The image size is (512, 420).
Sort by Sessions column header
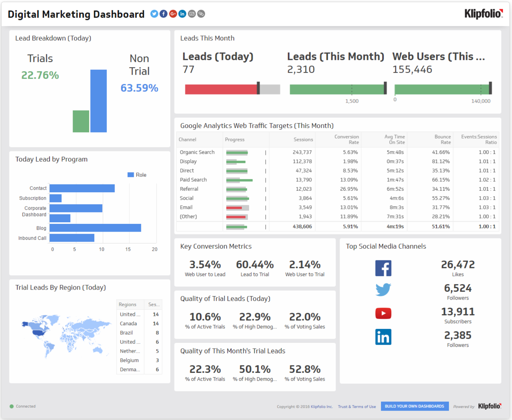pyautogui.click(x=303, y=139)
